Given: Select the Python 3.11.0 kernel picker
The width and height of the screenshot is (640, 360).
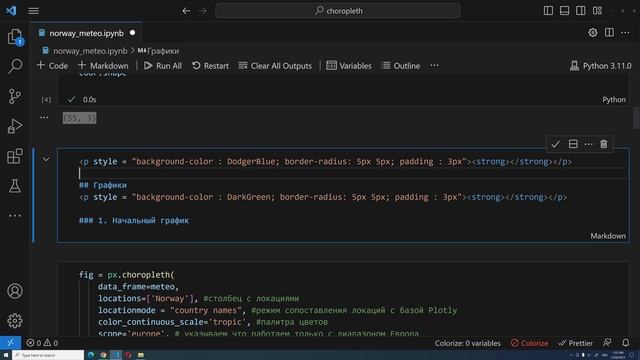Looking at the screenshot, I should click(x=600, y=66).
